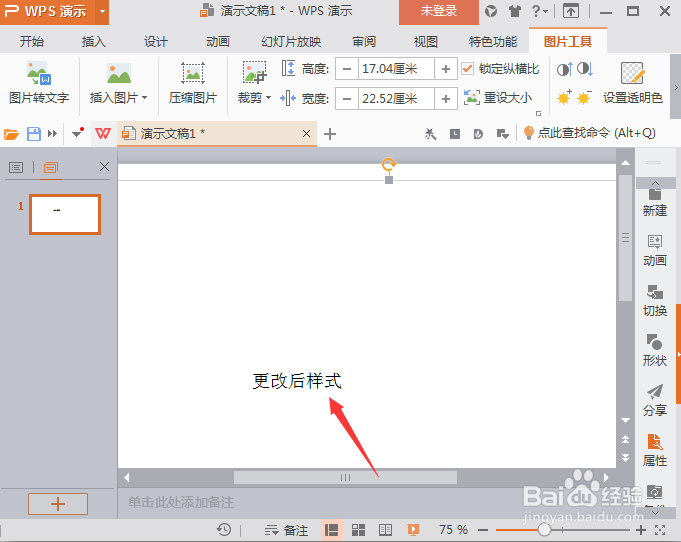Image resolution: width=681 pixels, height=542 pixels.
Task: Click Reset Size (重设大小) button
Action: [x=498, y=98]
